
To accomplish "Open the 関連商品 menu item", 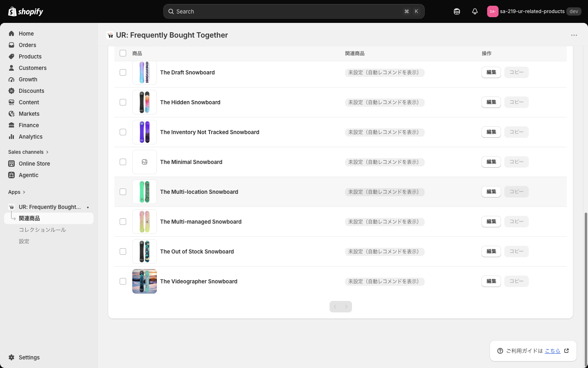I will (x=49, y=218).
